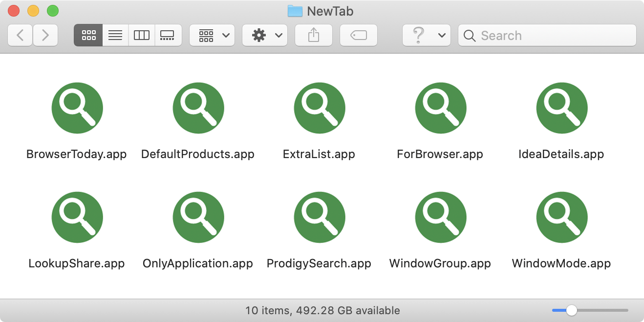Viewport: 644px width, 322px height.
Task: Switch to list view mode
Action: click(115, 35)
